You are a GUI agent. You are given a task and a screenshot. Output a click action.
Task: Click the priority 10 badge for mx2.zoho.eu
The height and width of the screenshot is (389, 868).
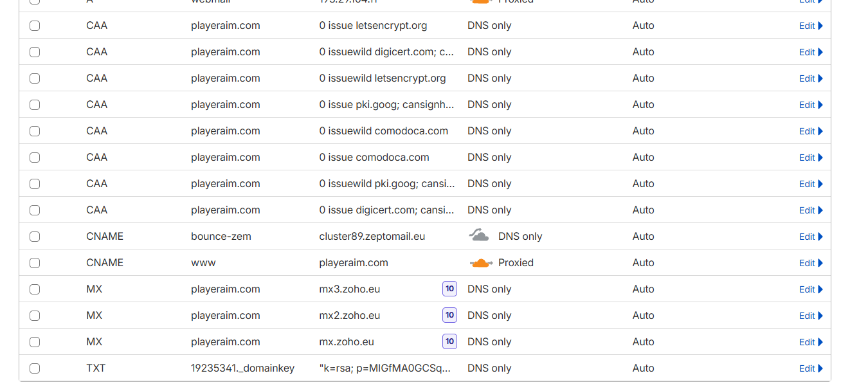coord(449,315)
